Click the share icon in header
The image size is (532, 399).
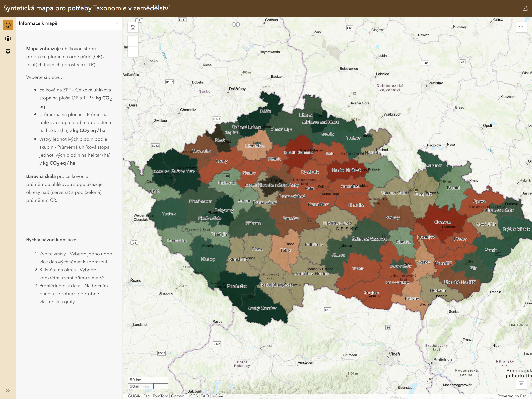coord(525,8)
